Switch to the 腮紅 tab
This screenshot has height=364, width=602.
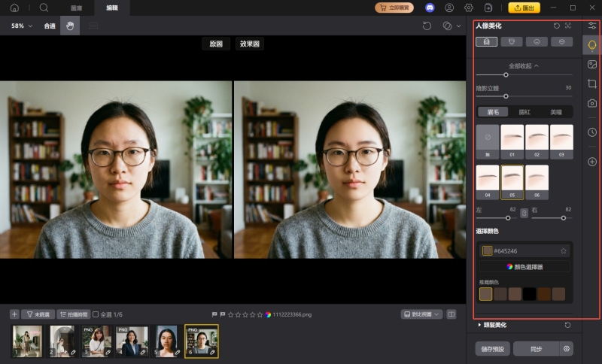tap(524, 112)
